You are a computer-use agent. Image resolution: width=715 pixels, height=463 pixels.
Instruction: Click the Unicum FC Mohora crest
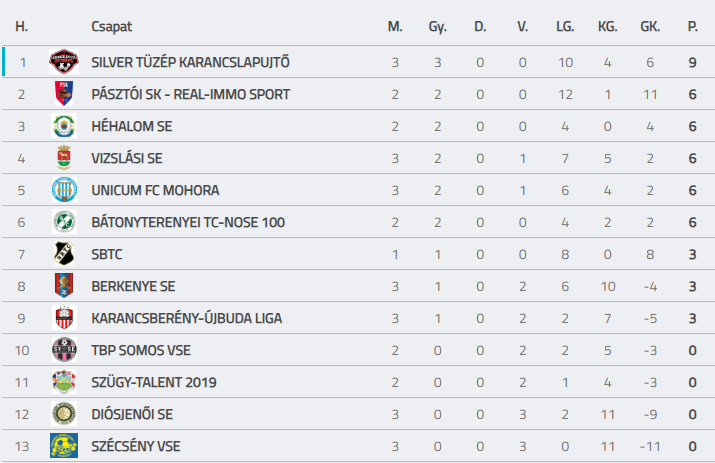(x=64, y=190)
